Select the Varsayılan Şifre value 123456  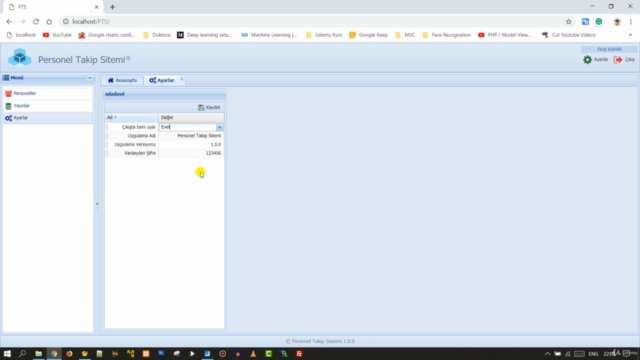(191, 153)
